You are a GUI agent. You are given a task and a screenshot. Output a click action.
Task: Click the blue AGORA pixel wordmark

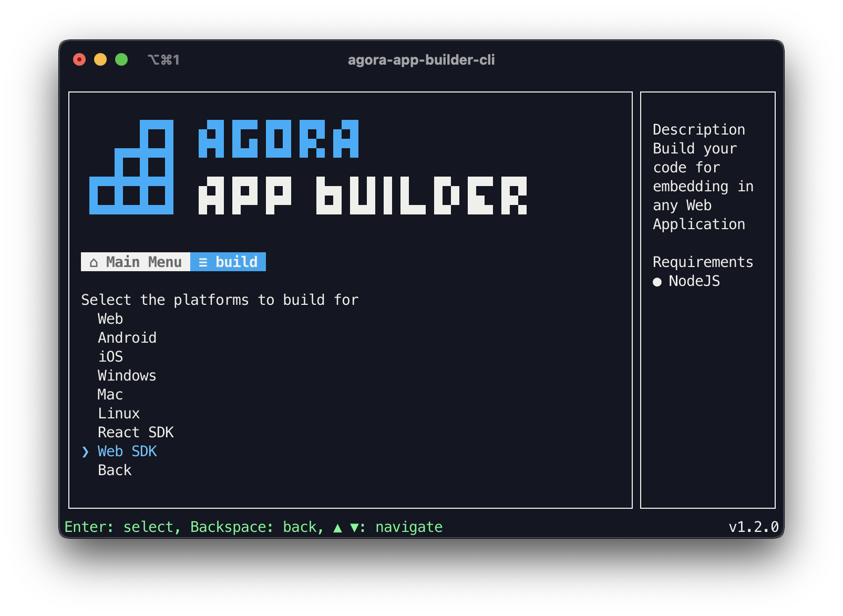coord(279,139)
